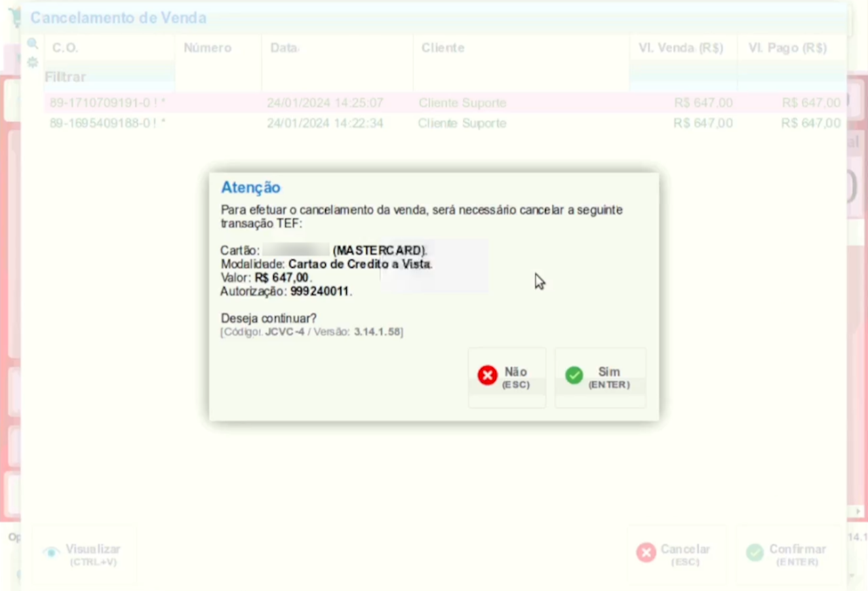Click the scroll right arrow at the bottom right

858,511
